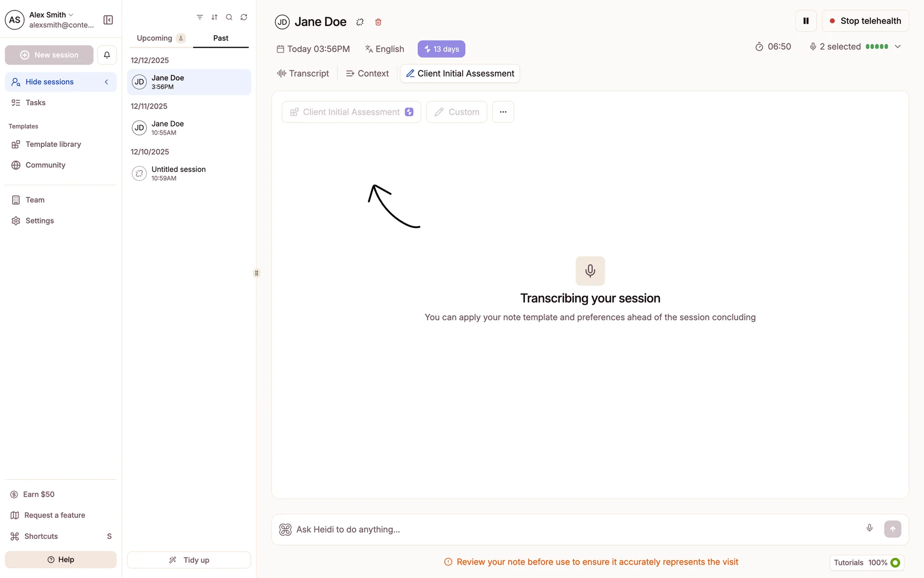Open the English language selector

[x=385, y=49]
